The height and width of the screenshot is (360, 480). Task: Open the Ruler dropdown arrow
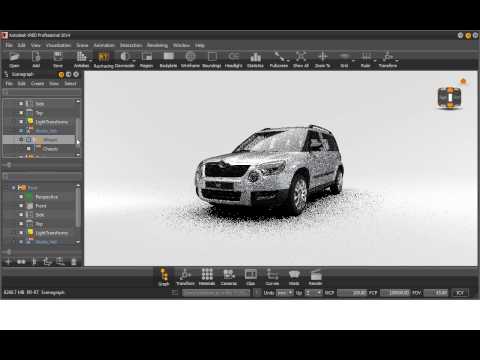click(x=375, y=61)
